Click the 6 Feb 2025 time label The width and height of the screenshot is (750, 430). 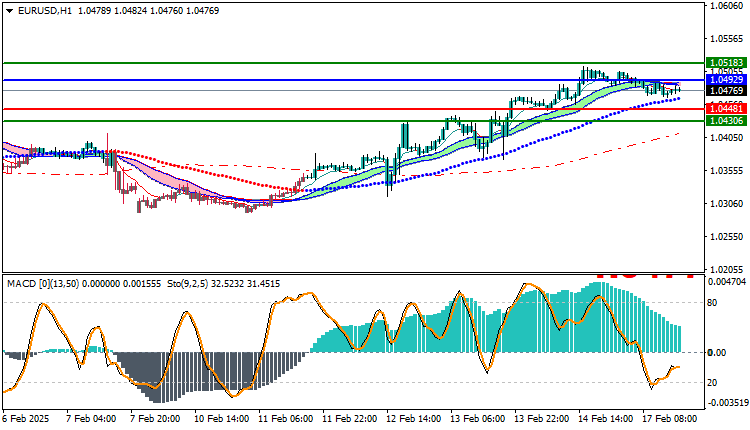[26, 419]
